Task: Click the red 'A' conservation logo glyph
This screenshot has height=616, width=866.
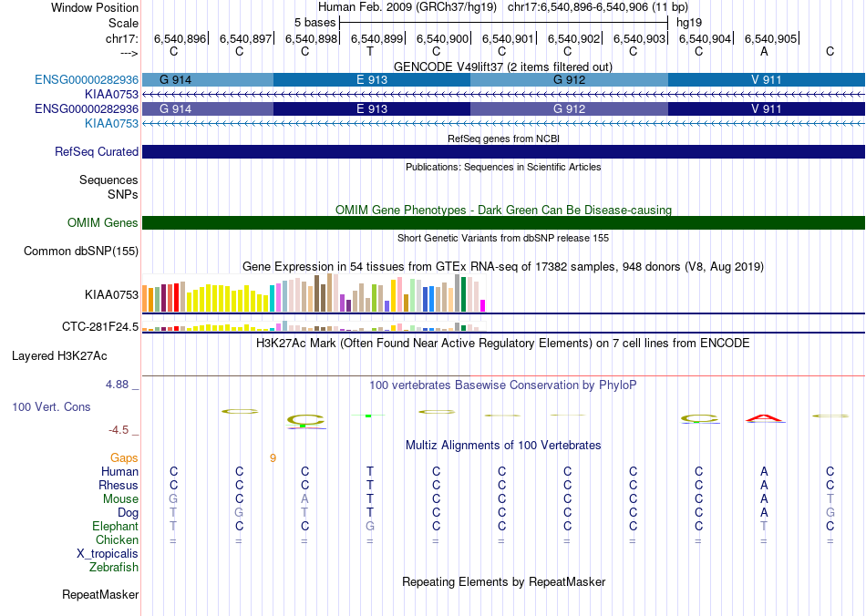Action: coord(764,418)
